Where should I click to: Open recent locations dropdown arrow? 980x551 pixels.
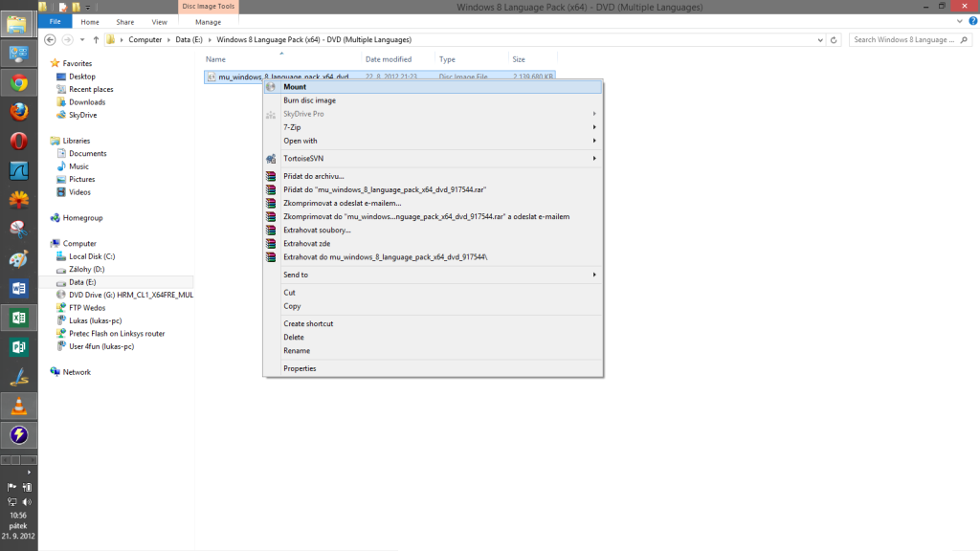tap(82, 39)
